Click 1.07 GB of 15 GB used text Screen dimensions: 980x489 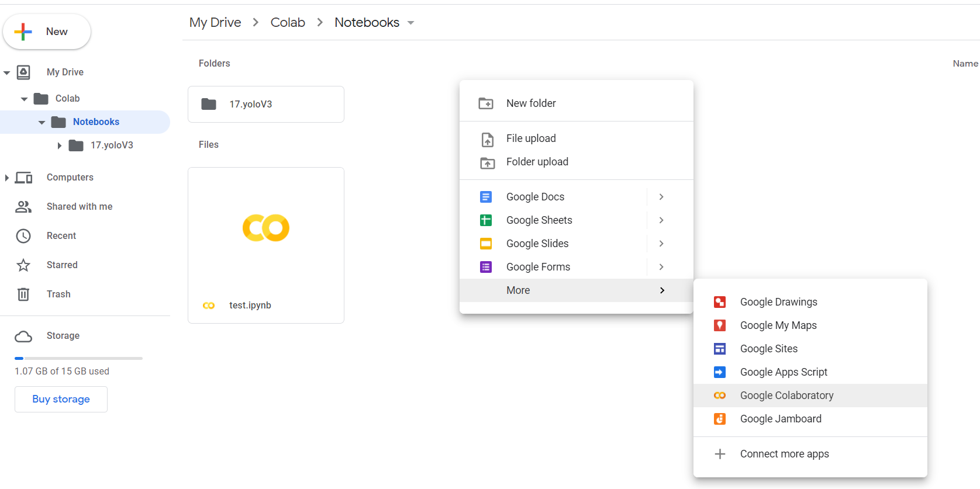click(x=62, y=371)
